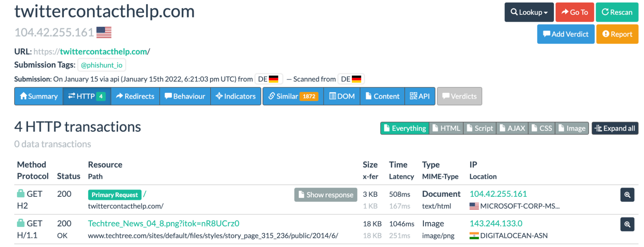Click the India flag beside DIGITALOCEAN-ASN
This screenshot has height=247, width=644.
pyautogui.click(x=474, y=236)
